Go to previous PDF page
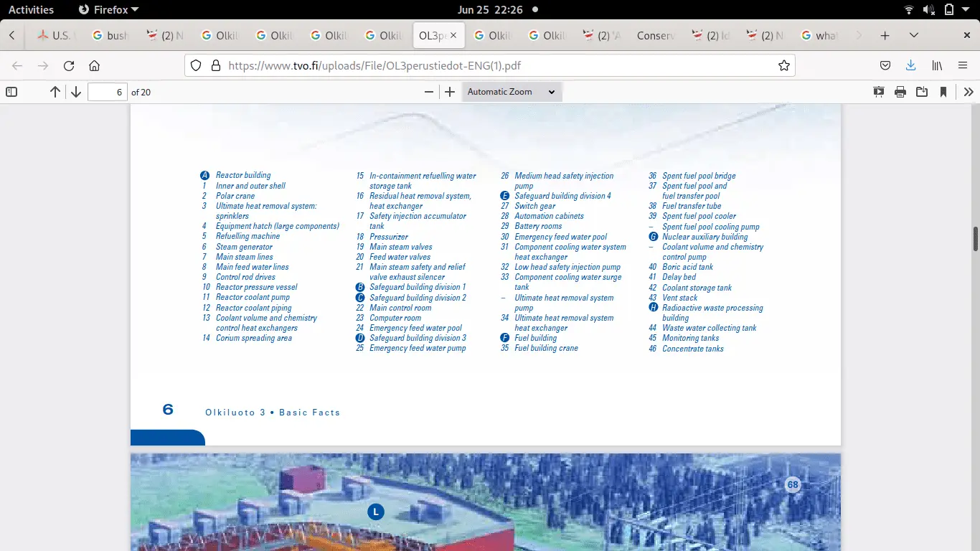 pos(55,92)
